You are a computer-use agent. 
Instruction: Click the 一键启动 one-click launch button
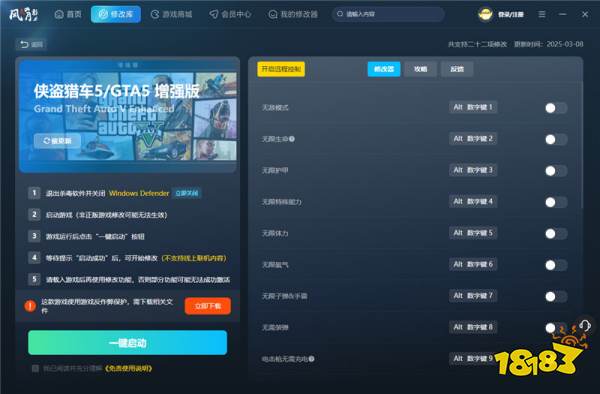pos(127,343)
